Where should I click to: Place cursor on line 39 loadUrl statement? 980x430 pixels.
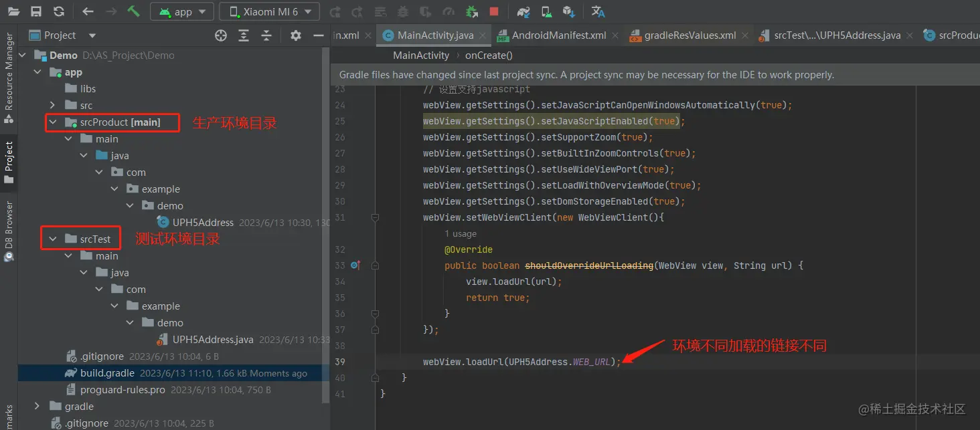[522, 362]
